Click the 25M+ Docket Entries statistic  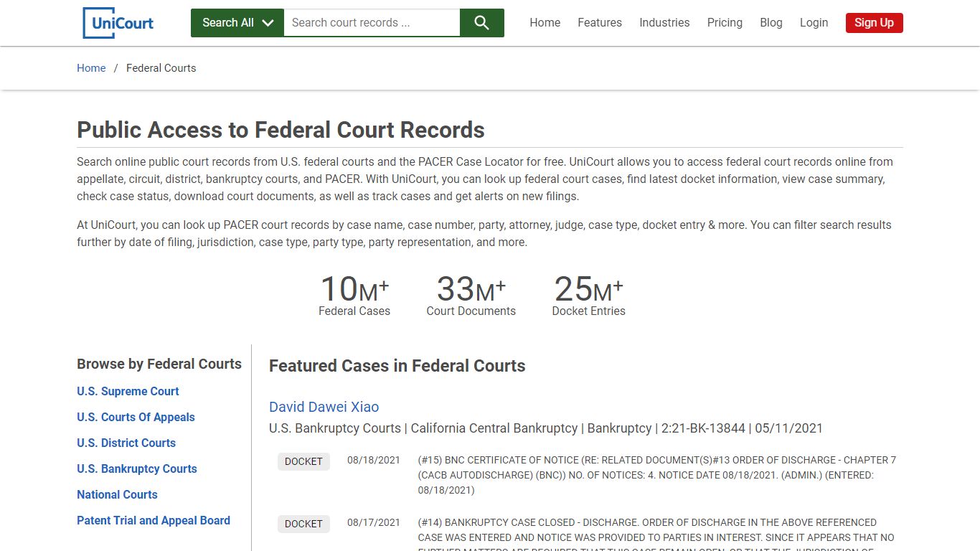(588, 295)
